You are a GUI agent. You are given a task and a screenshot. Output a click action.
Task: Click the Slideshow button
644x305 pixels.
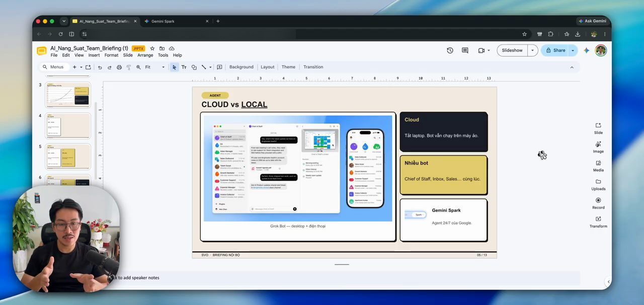click(512, 50)
